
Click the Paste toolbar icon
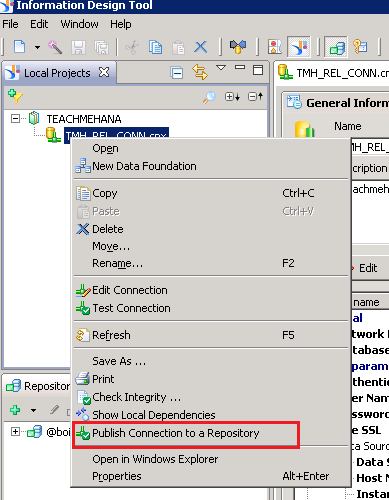[x=178, y=47]
